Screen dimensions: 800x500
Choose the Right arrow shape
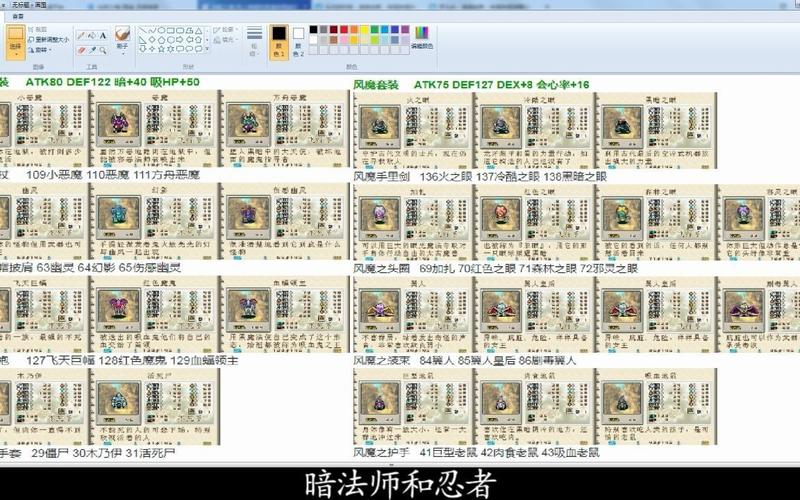[180, 40]
